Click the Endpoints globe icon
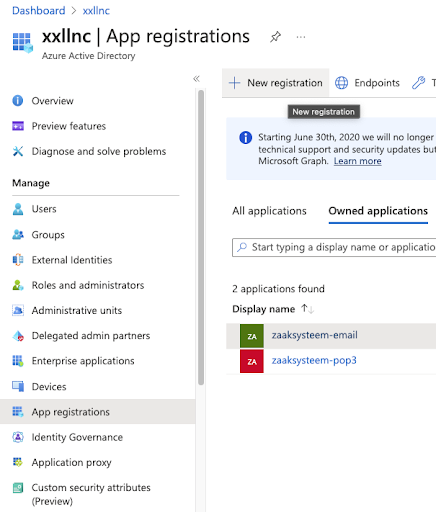The width and height of the screenshot is (436, 512). click(341, 83)
